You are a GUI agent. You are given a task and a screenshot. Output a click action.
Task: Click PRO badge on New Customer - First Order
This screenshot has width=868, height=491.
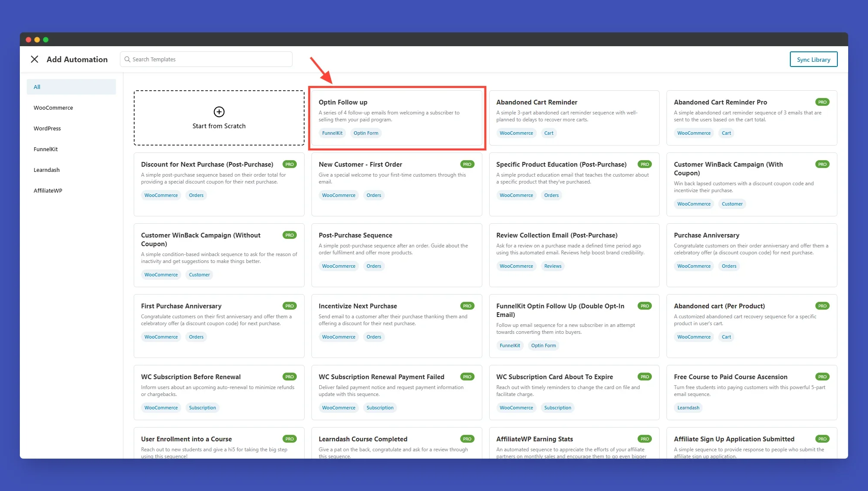467,165
